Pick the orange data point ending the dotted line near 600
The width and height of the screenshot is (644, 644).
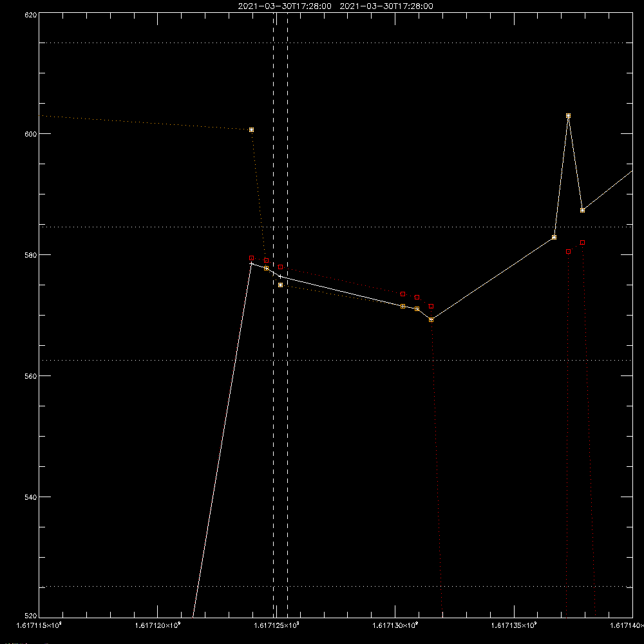(x=252, y=130)
